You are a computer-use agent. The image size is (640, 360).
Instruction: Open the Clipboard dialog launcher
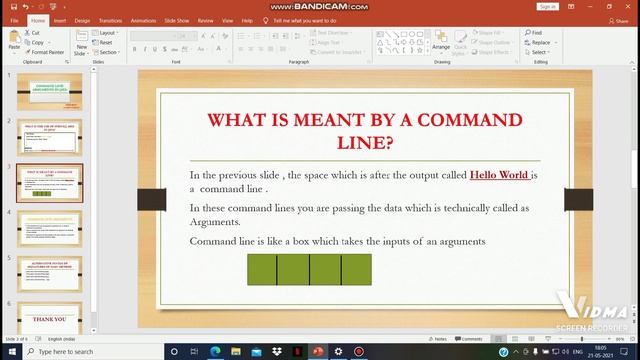point(67,62)
